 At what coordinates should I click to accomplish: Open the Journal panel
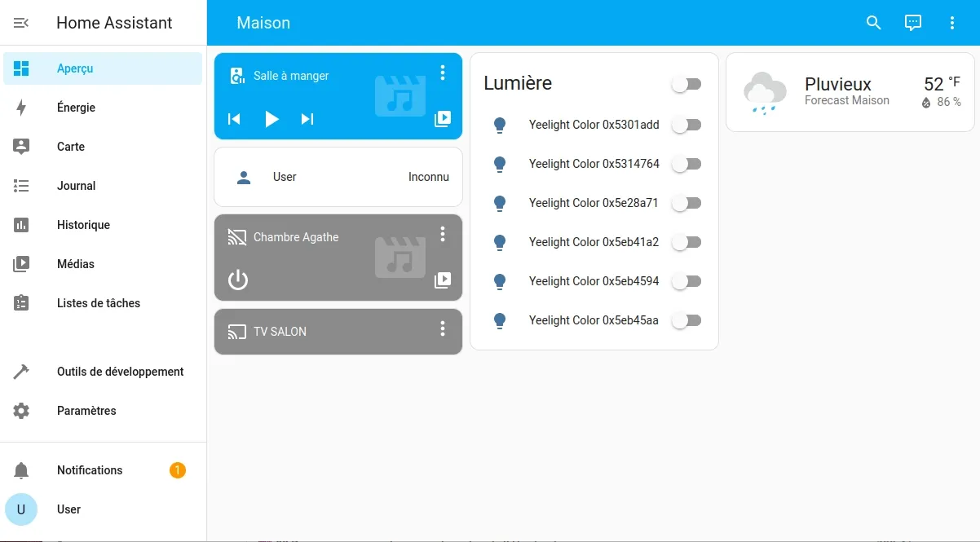76,185
